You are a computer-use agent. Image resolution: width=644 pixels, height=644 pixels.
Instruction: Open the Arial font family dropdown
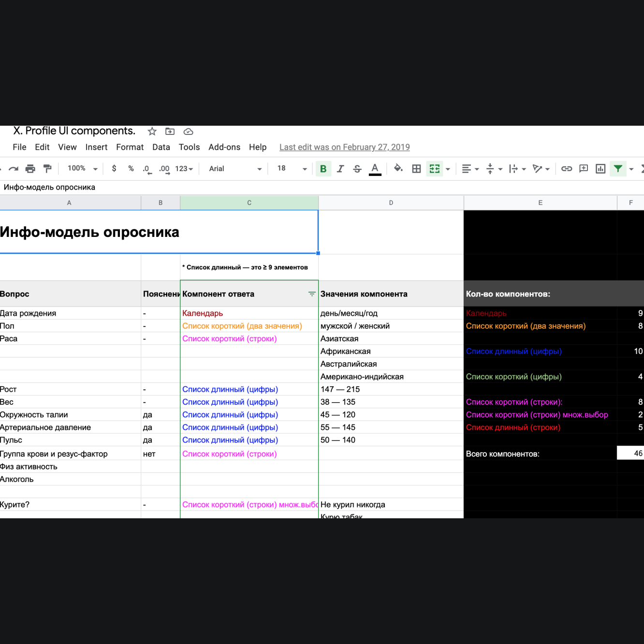coord(235,169)
